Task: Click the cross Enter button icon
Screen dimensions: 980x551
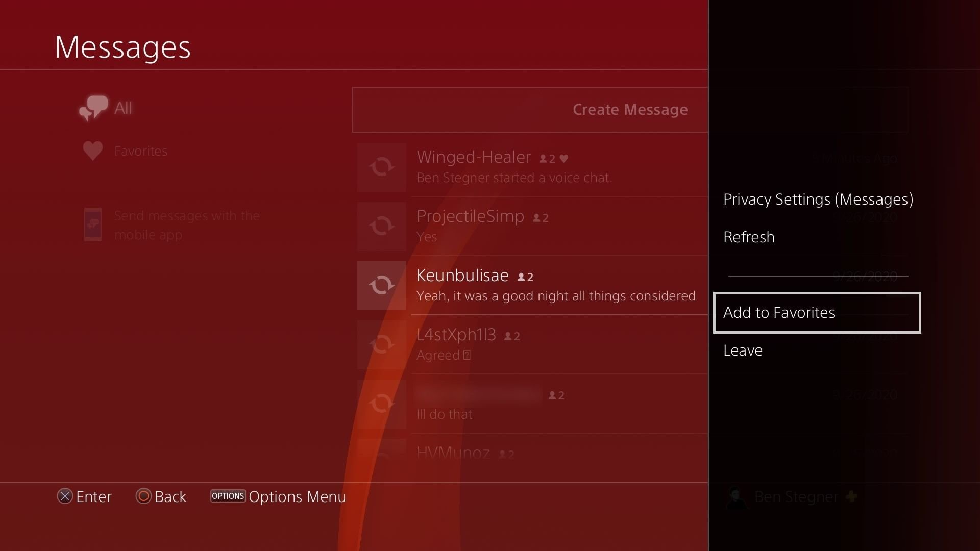Action: (x=65, y=496)
